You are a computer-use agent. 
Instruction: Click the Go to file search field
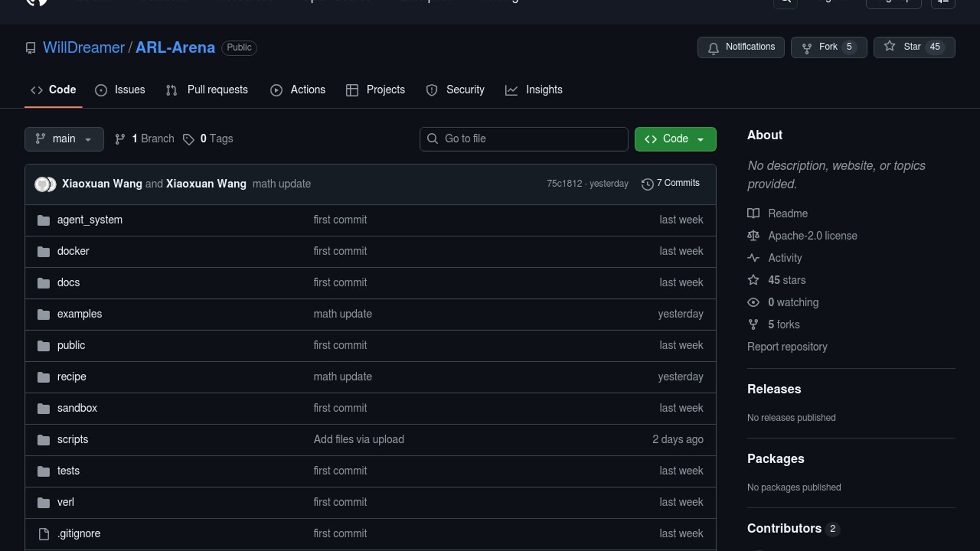pyautogui.click(x=524, y=139)
